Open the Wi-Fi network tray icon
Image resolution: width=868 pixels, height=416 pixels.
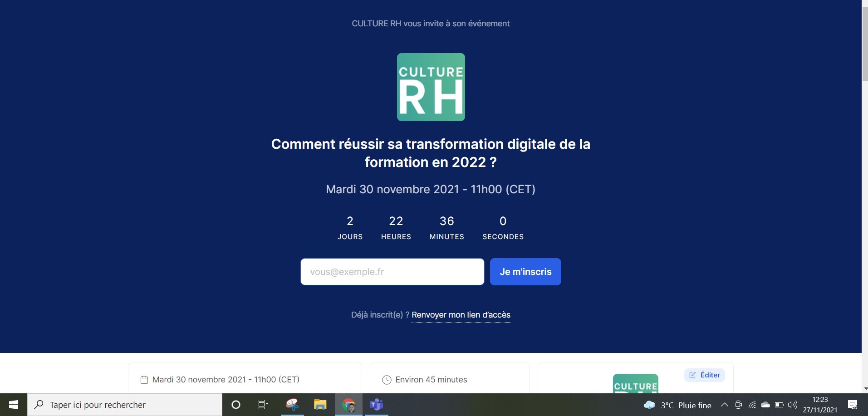pyautogui.click(x=752, y=405)
